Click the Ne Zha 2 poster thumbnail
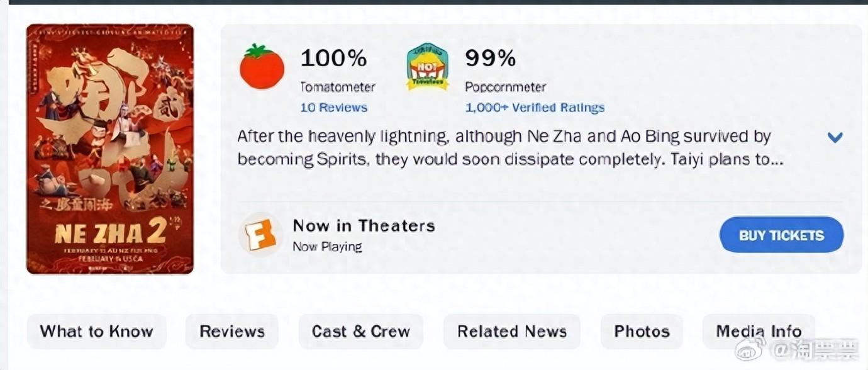Screen dimensions: 868x370 pyautogui.click(x=110, y=149)
